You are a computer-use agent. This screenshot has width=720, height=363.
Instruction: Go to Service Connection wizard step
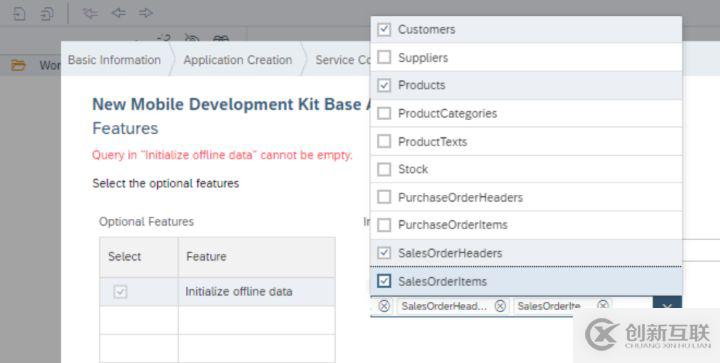[x=343, y=60]
